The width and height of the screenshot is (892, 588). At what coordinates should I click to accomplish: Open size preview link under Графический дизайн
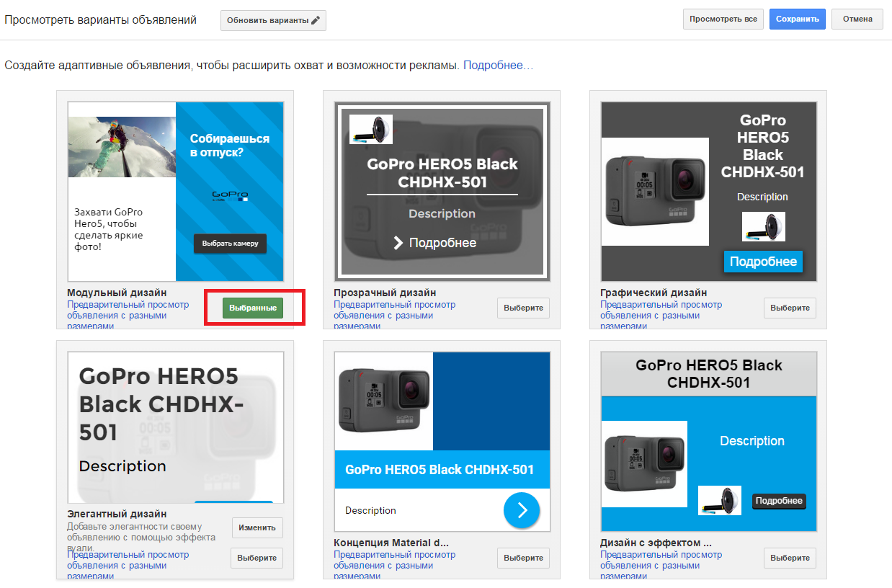[x=661, y=315]
